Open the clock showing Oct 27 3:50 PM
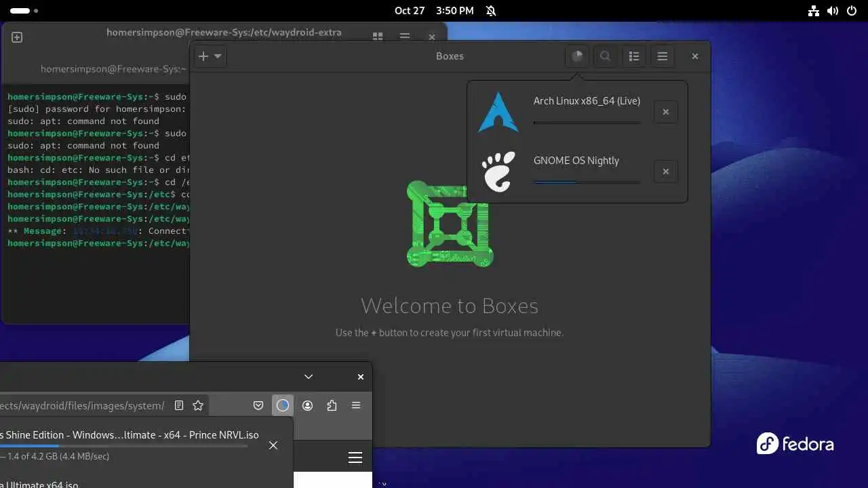This screenshot has height=488, width=868. [x=434, y=11]
